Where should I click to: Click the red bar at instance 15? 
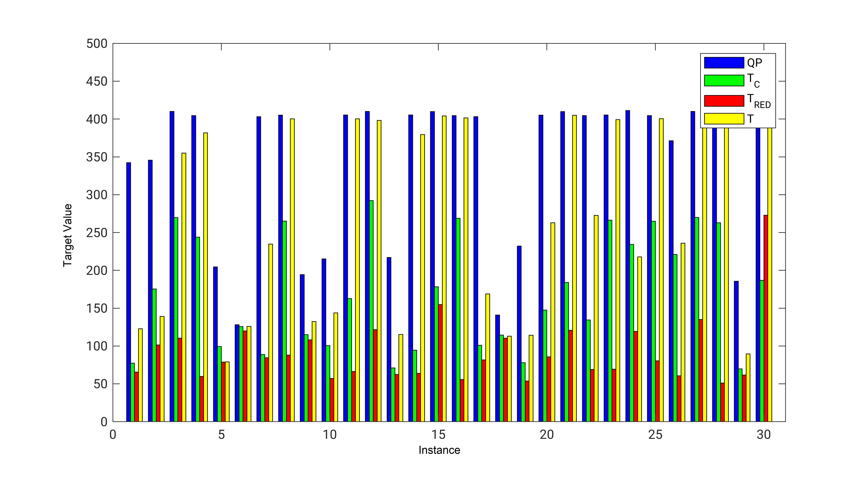pos(440,363)
